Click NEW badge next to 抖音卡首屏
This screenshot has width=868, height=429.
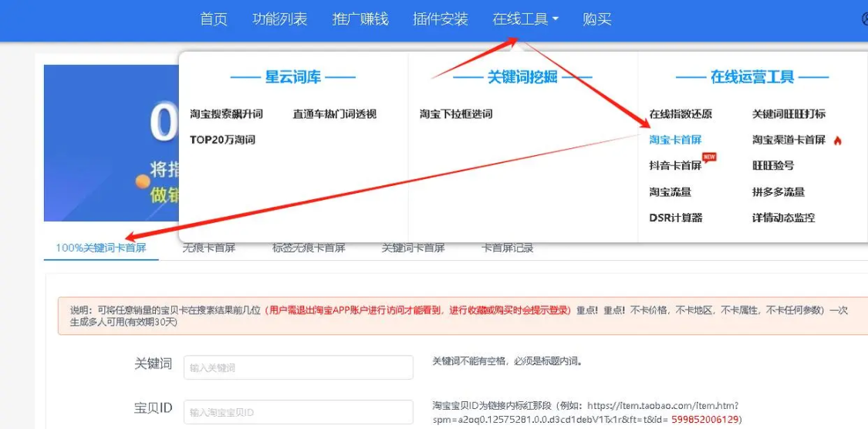click(x=709, y=157)
